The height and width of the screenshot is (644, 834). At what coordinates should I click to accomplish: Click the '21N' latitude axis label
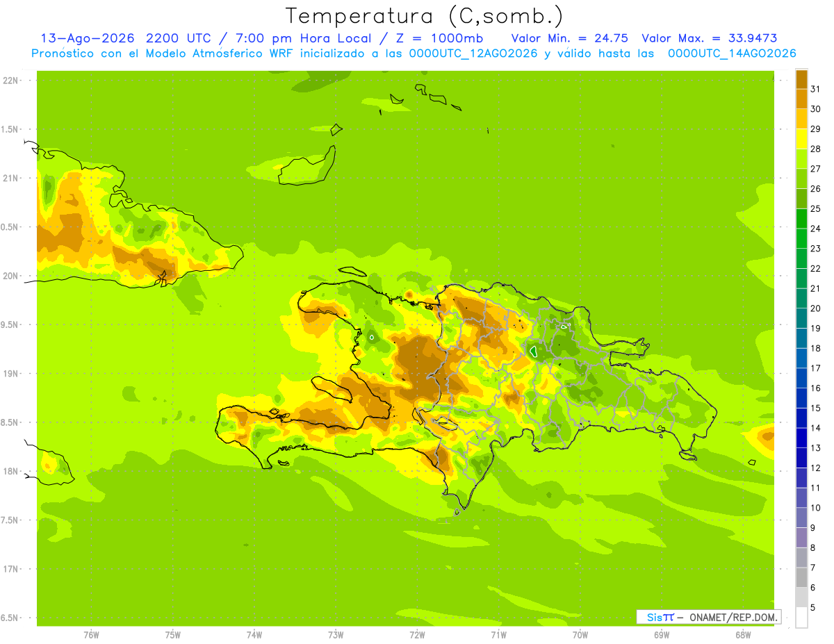[x=10, y=179]
